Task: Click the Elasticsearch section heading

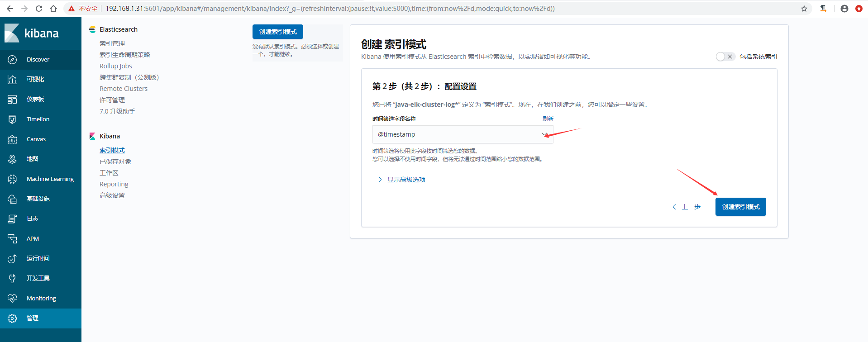Action: (119, 29)
